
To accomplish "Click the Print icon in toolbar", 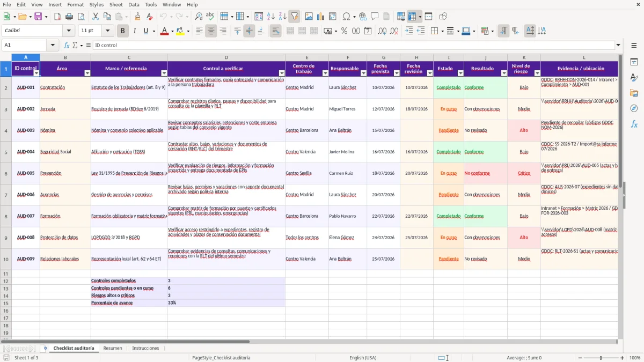I will 69,17.
